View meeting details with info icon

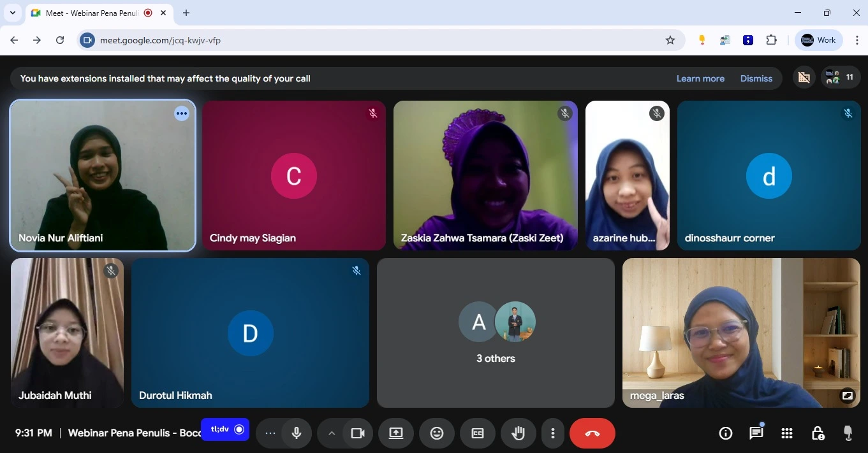(725, 433)
